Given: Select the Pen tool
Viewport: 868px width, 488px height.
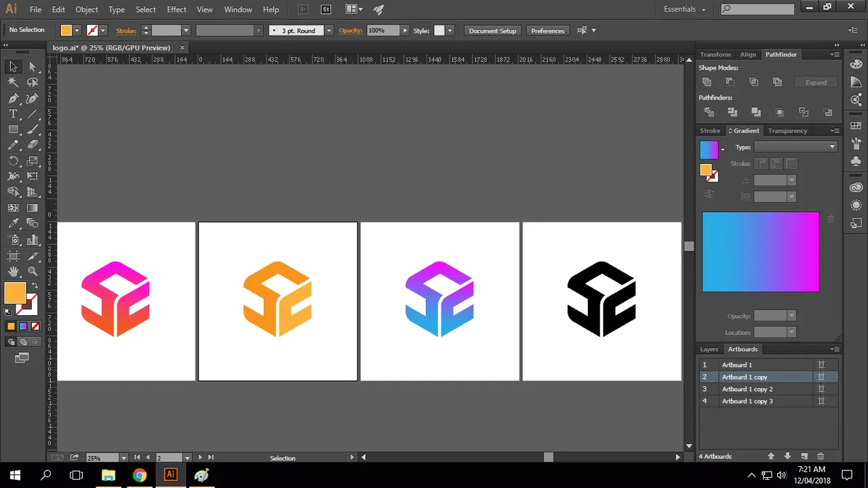Looking at the screenshot, I should click(x=13, y=98).
